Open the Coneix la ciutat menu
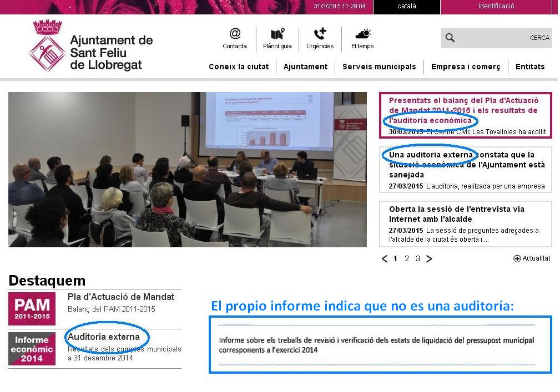560x392 pixels. [x=239, y=67]
